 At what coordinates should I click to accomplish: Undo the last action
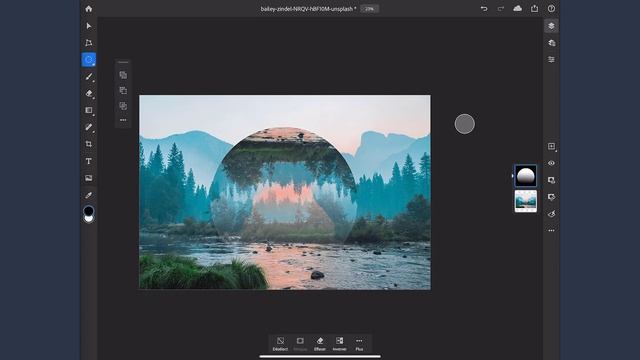(484, 9)
